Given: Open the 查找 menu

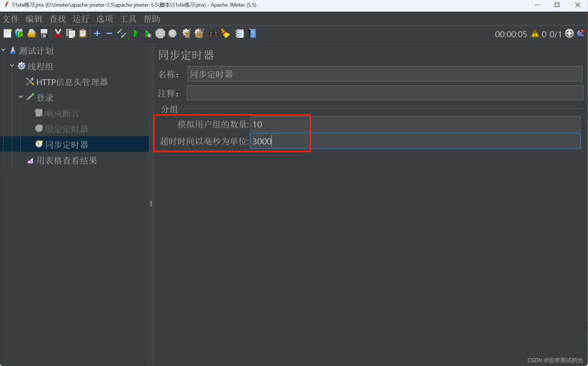Looking at the screenshot, I should click(57, 19).
